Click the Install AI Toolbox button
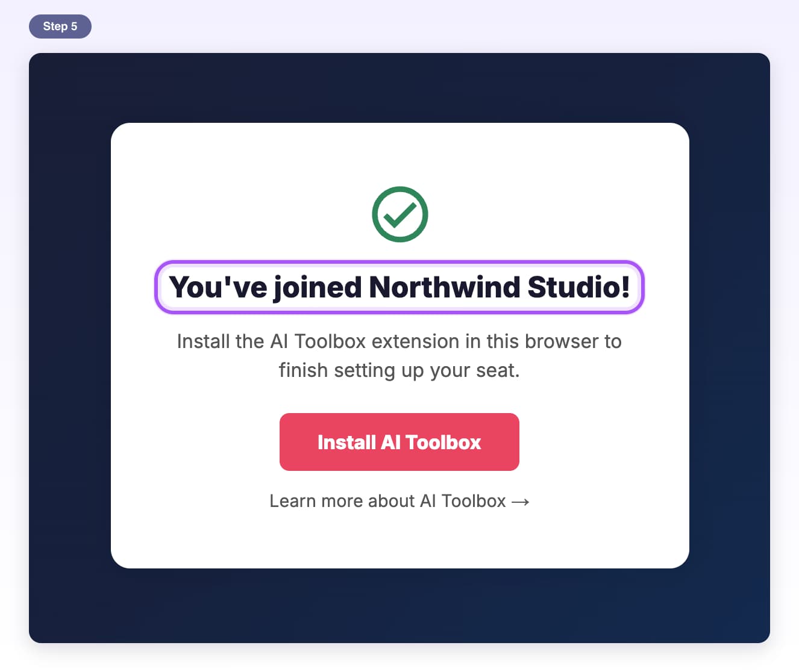 399,442
